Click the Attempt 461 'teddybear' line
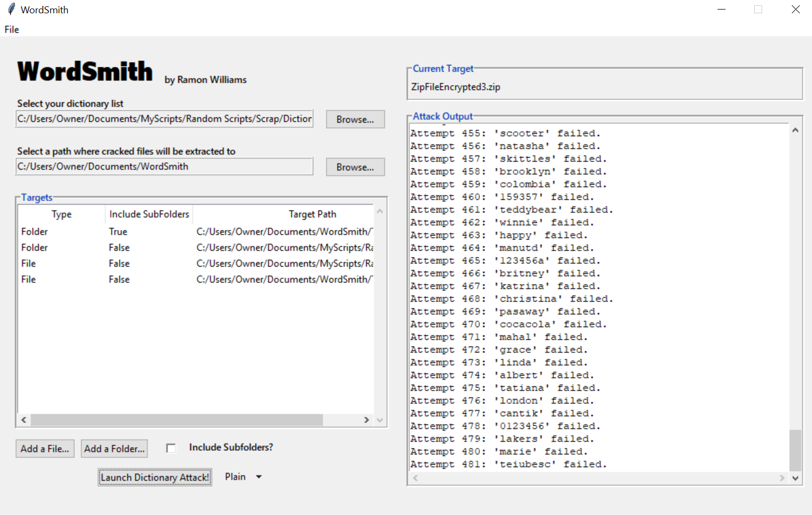Viewport: 812px width, 515px height. click(512, 210)
